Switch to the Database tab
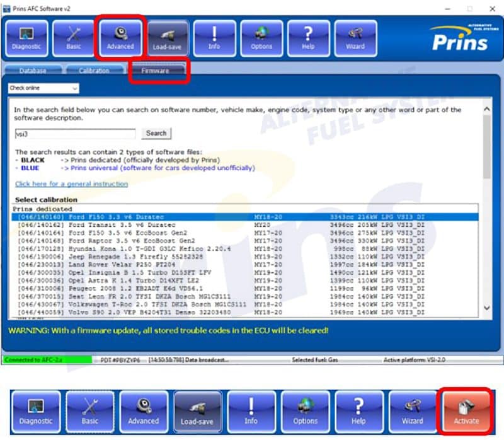The image size is (504, 440). tap(32, 71)
